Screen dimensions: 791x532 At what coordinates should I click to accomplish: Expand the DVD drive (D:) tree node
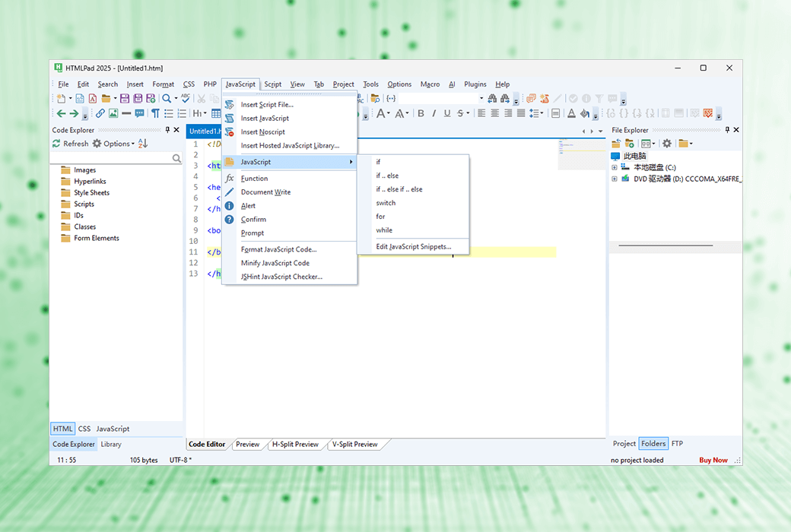click(x=615, y=179)
